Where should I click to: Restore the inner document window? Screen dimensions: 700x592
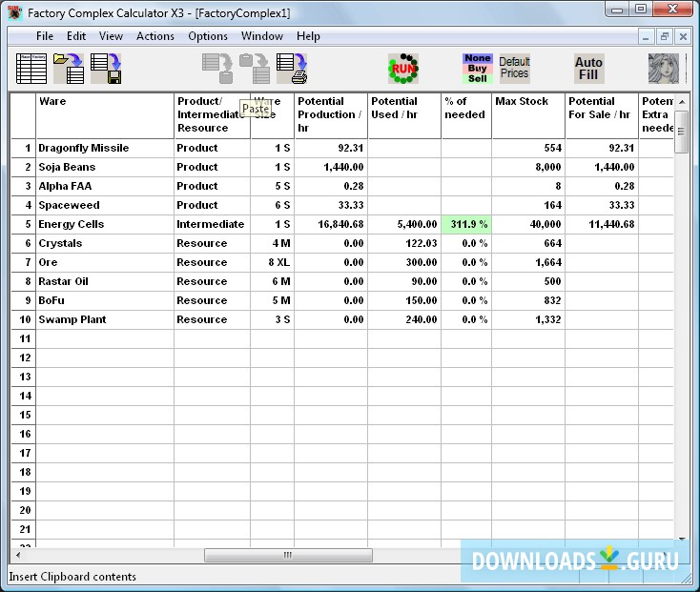click(x=665, y=37)
